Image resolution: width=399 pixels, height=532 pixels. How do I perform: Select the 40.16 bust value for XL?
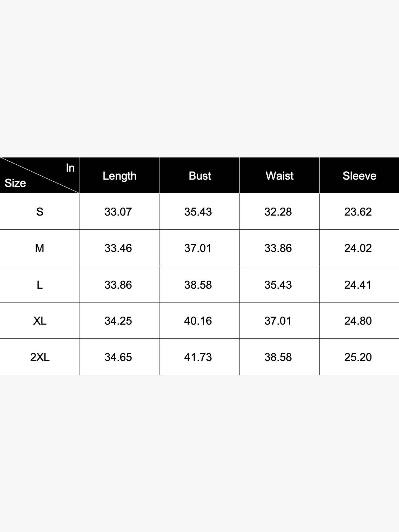198,321
